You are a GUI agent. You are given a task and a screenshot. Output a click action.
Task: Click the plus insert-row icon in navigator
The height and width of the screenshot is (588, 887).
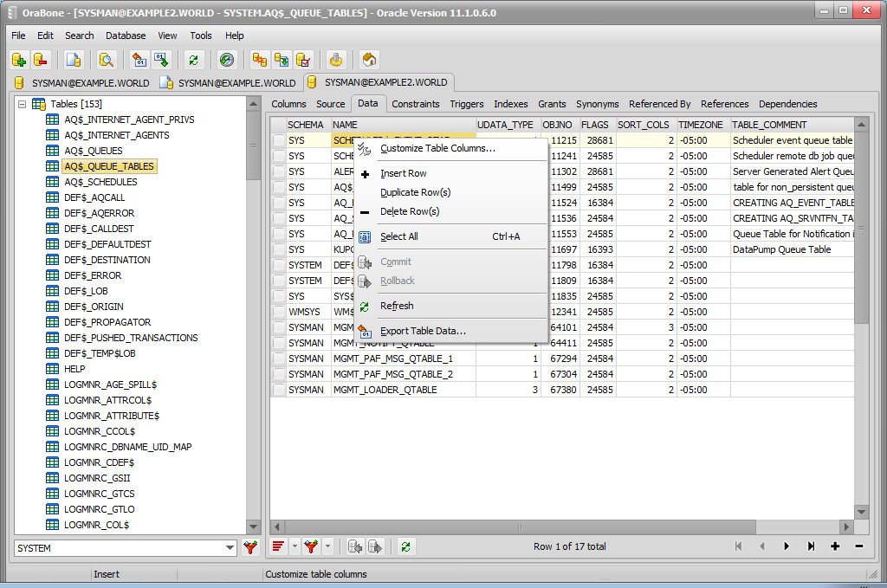tap(835, 546)
